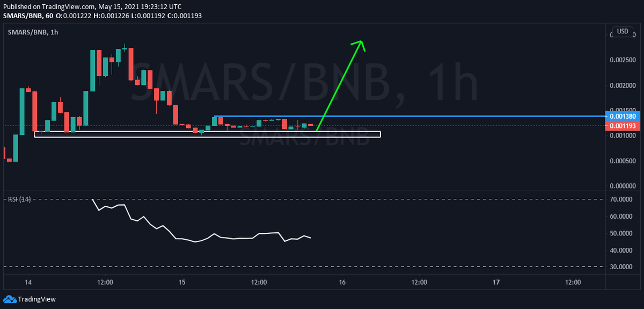The width and height of the screenshot is (644, 309).
Task: Click the 0.002000 price axis label
Action: (623, 85)
